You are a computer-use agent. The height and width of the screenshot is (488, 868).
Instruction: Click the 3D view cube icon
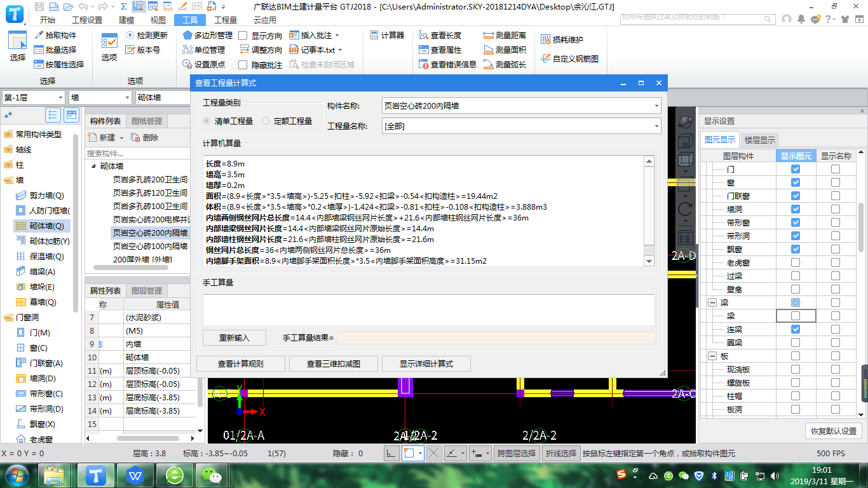click(686, 142)
